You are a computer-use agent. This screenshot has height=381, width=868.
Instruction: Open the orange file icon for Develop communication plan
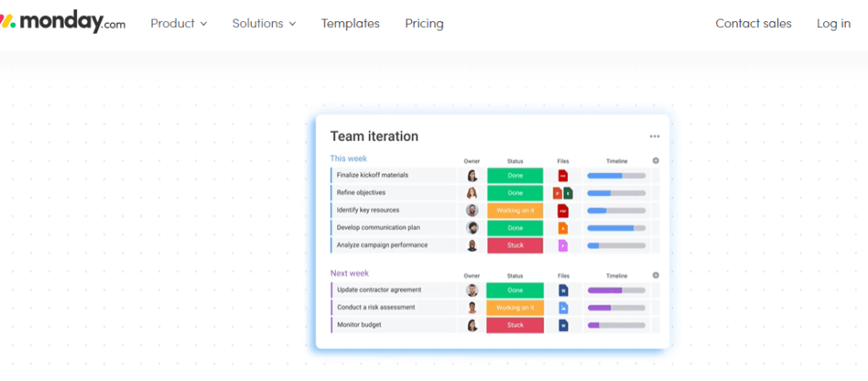pos(563,228)
